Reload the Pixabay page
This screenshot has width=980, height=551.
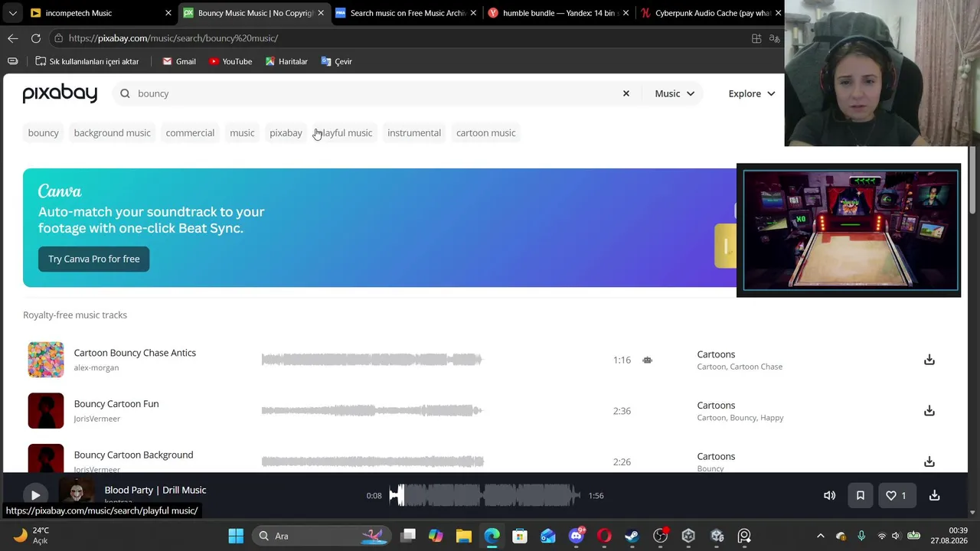pos(36,38)
